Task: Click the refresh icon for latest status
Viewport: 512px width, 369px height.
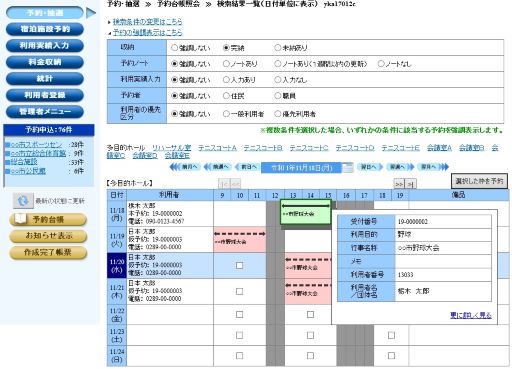Action: point(23,201)
